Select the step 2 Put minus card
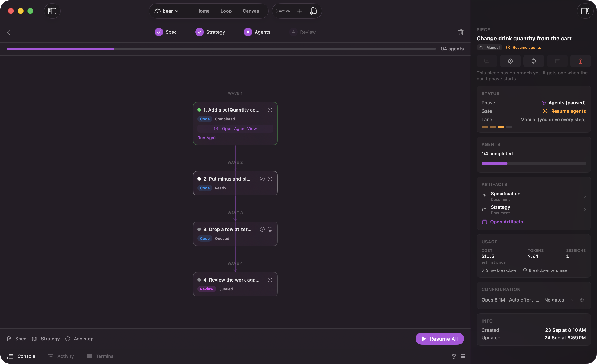 point(235,183)
